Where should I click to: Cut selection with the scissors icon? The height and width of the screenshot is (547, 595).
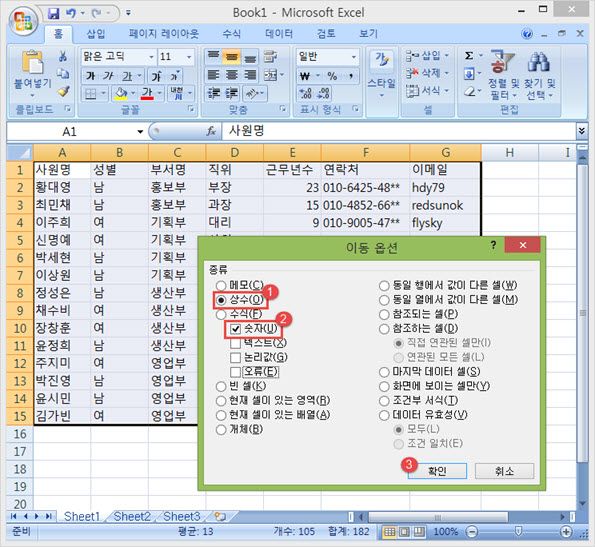point(63,57)
